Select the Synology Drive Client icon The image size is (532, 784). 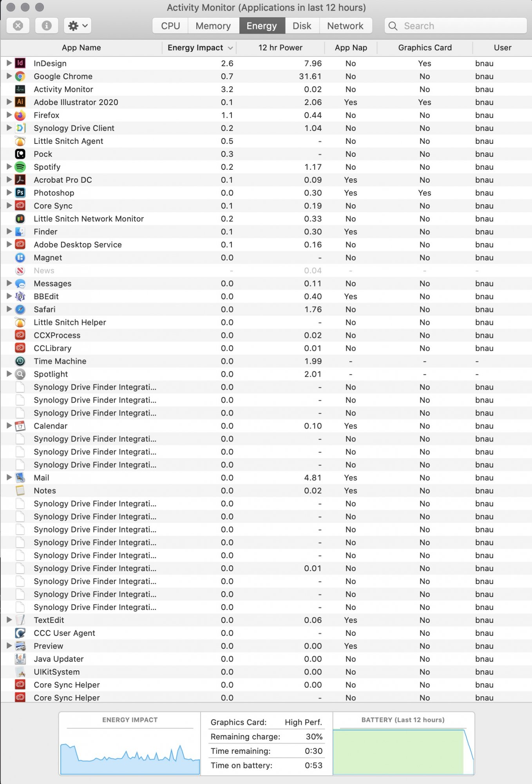tap(20, 128)
